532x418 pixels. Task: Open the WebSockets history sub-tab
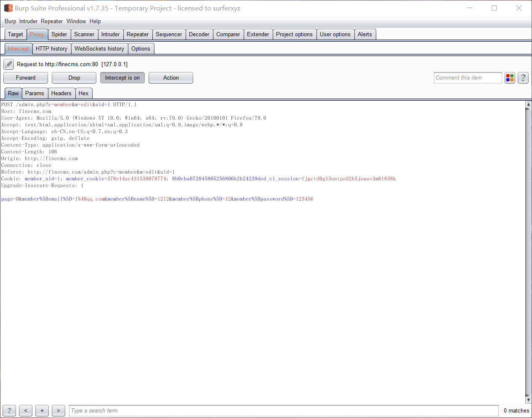[x=99, y=49]
